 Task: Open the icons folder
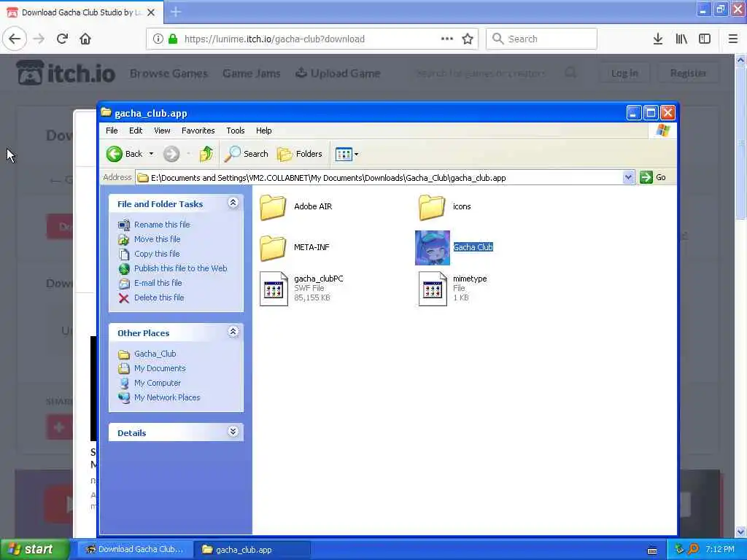coord(445,206)
